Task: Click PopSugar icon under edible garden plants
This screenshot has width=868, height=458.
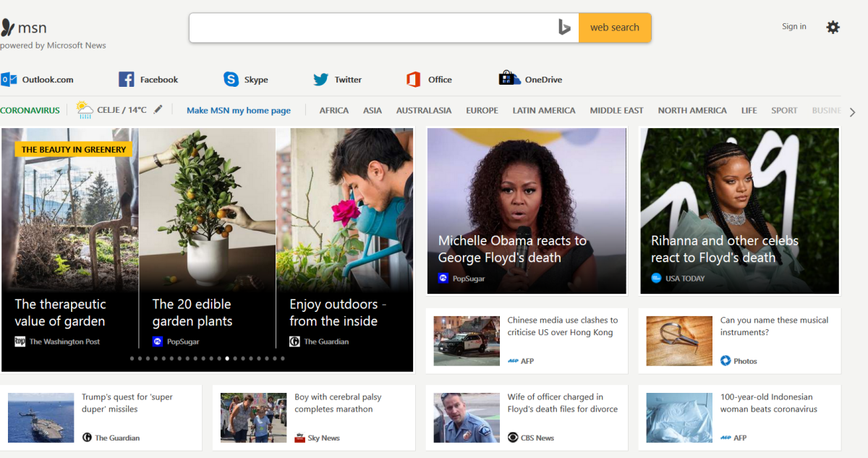Action: coord(158,342)
